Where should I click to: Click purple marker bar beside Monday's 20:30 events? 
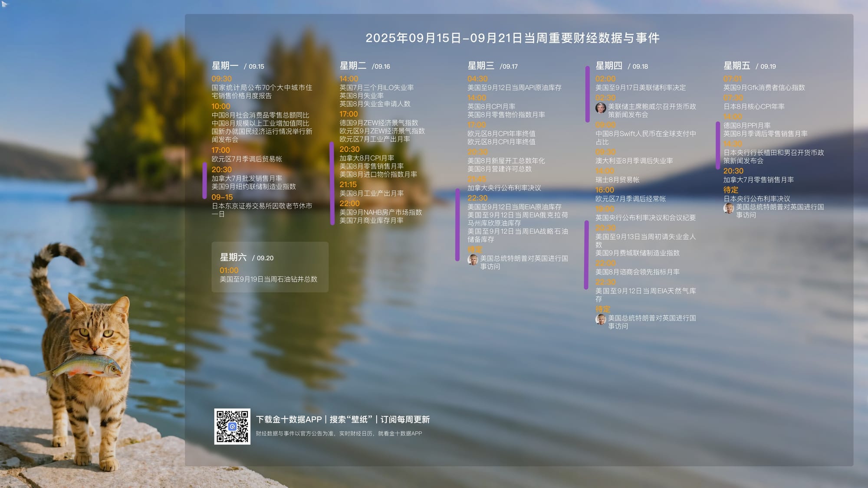point(204,180)
